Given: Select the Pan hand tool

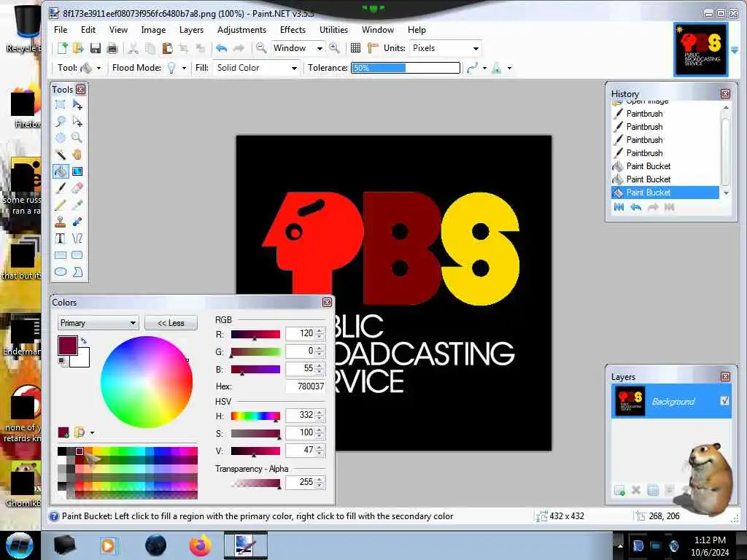Looking at the screenshot, I should pos(77,155).
